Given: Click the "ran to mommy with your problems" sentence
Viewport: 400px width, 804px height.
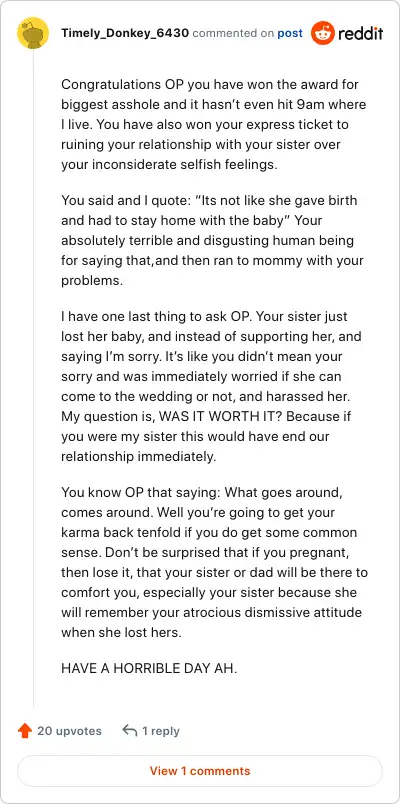Looking at the screenshot, I should point(212,270).
